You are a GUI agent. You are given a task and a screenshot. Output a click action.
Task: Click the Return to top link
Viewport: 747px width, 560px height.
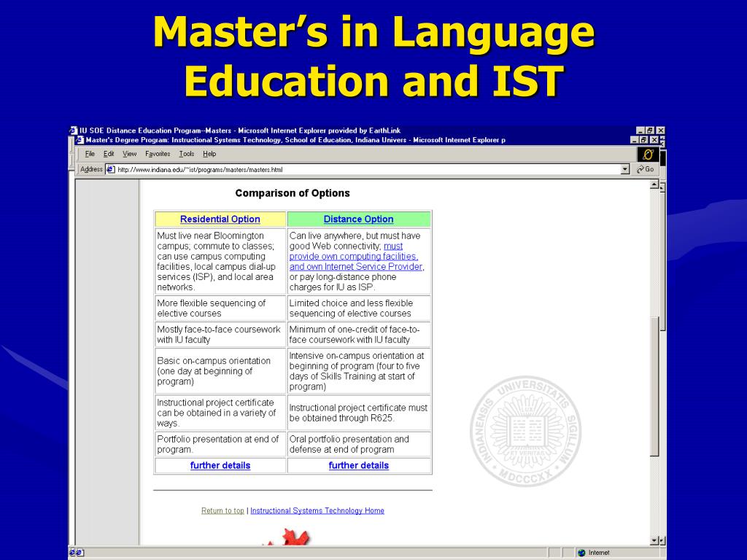click(222, 510)
